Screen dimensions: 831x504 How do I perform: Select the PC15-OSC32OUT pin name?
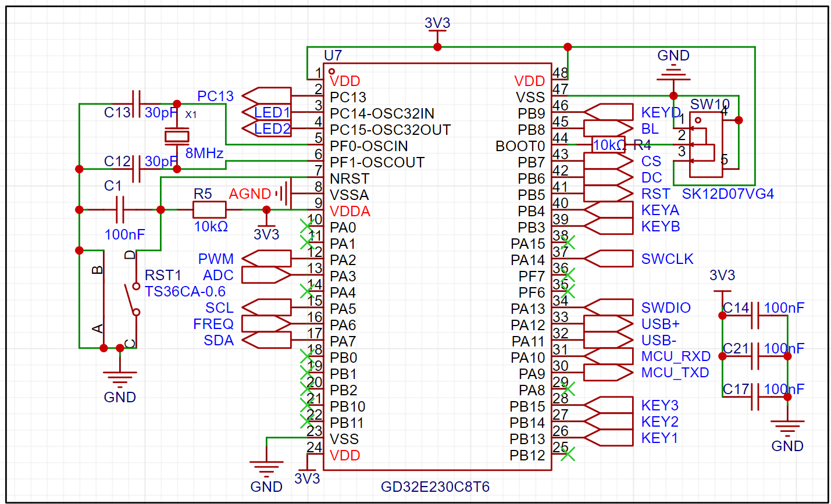390,130
